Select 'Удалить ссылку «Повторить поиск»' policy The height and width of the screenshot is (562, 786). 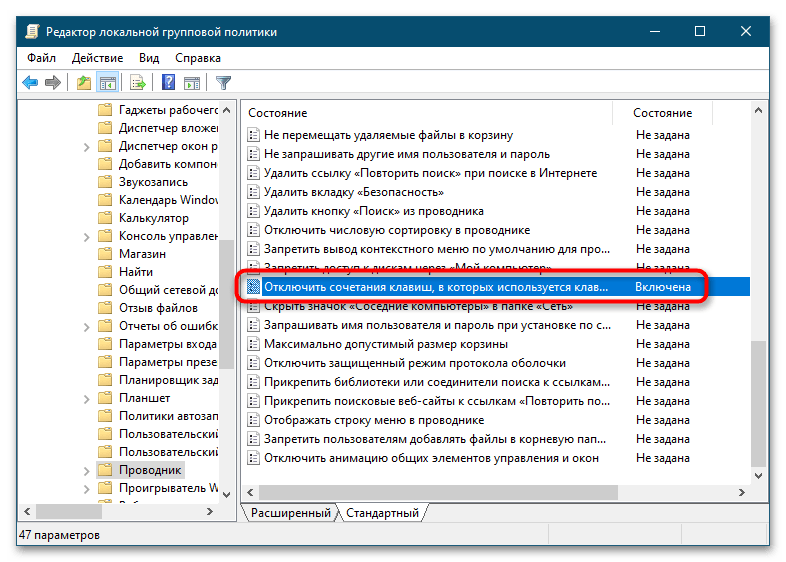[x=430, y=173]
